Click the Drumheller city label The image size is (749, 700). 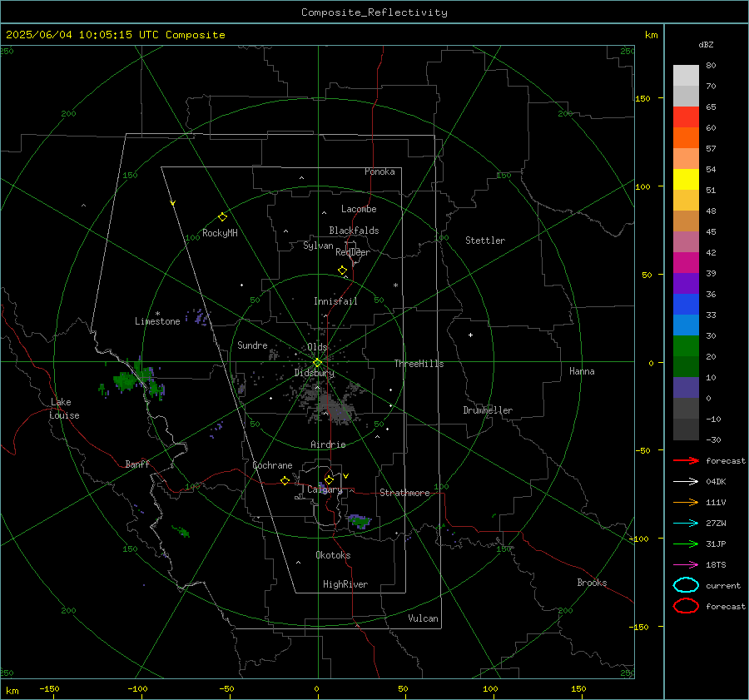[x=488, y=410]
